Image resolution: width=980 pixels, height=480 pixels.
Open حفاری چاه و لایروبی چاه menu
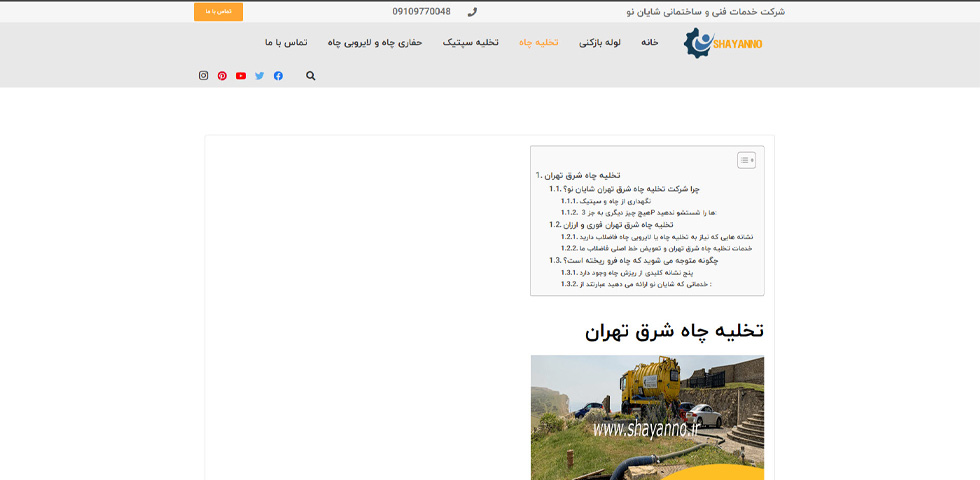point(375,42)
